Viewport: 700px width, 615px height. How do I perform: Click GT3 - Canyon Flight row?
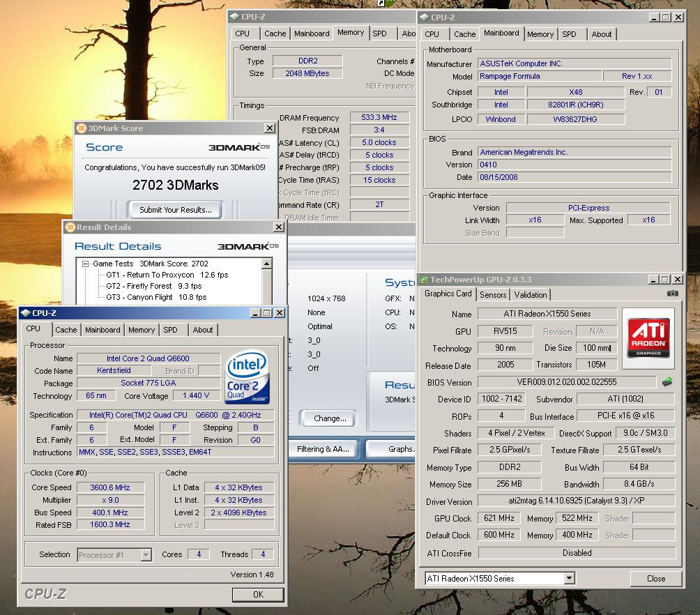156,297
